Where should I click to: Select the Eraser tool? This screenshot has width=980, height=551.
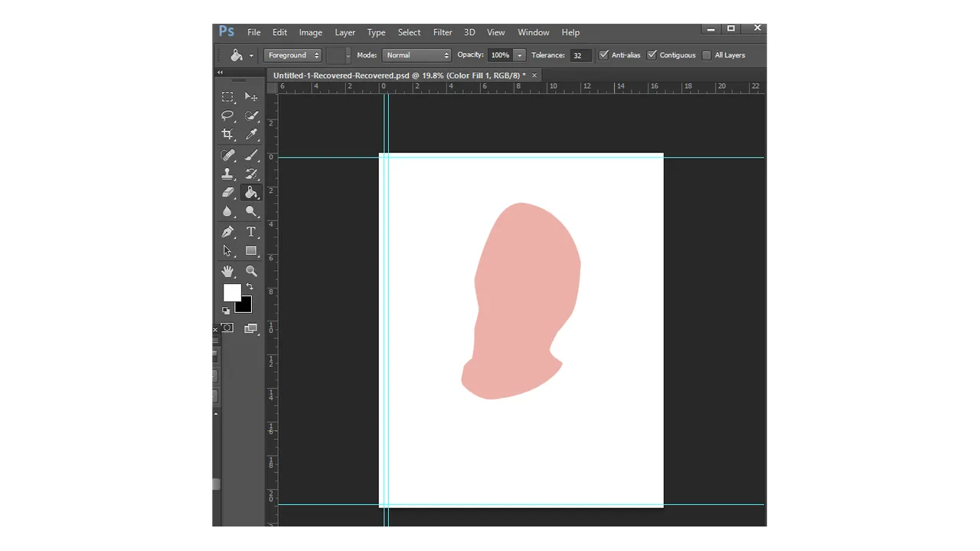click(227, 193)
